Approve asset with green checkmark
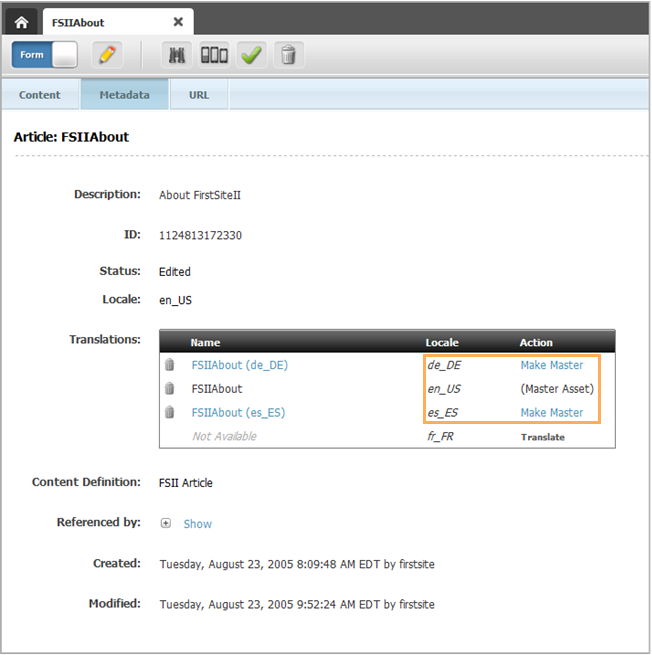 pos(251,55)
